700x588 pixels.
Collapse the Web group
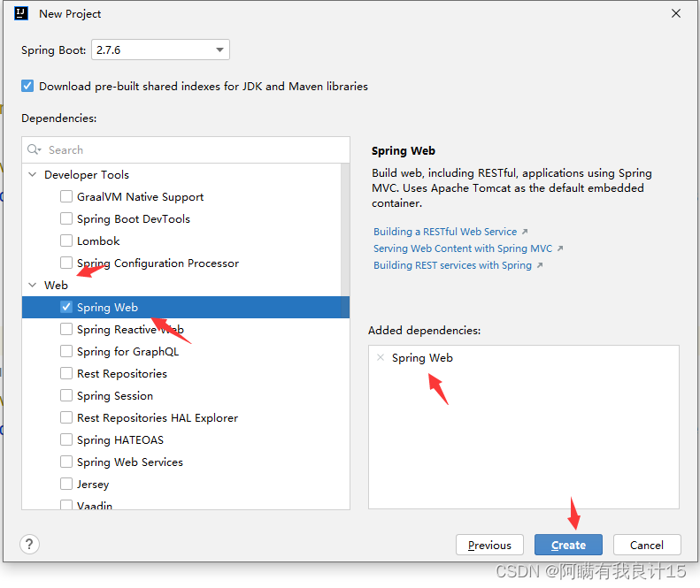point(33,285)
